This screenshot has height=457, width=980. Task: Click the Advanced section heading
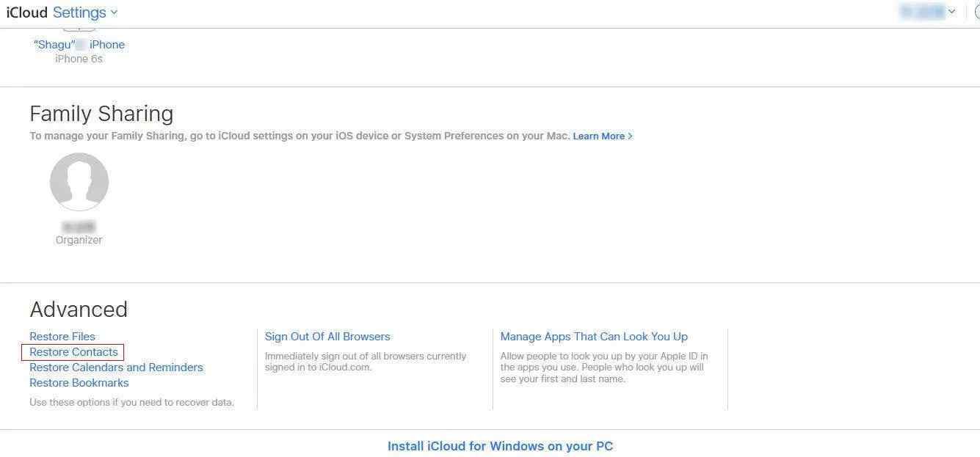click(79, 310)
